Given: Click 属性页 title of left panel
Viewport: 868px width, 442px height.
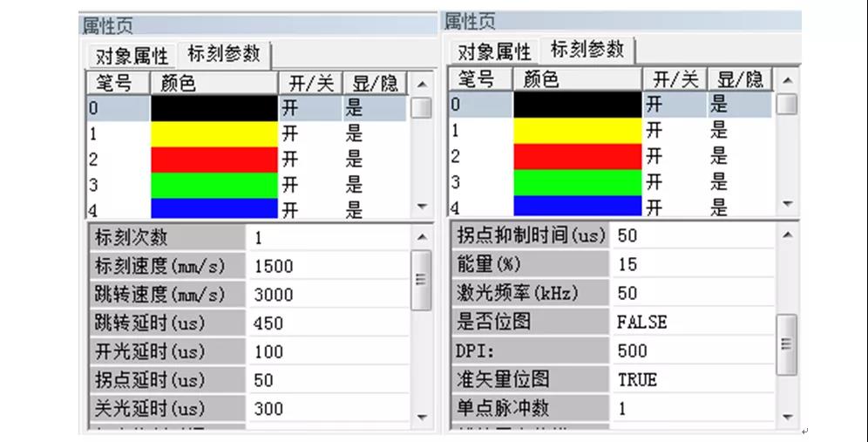Looking at the screenshot, I should 107,25.
